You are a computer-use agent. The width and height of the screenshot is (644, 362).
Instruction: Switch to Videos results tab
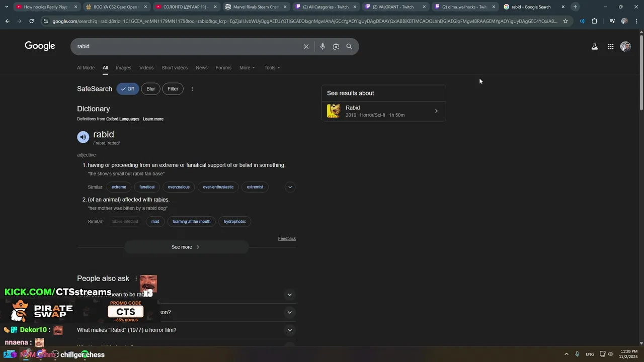[146, 68]
